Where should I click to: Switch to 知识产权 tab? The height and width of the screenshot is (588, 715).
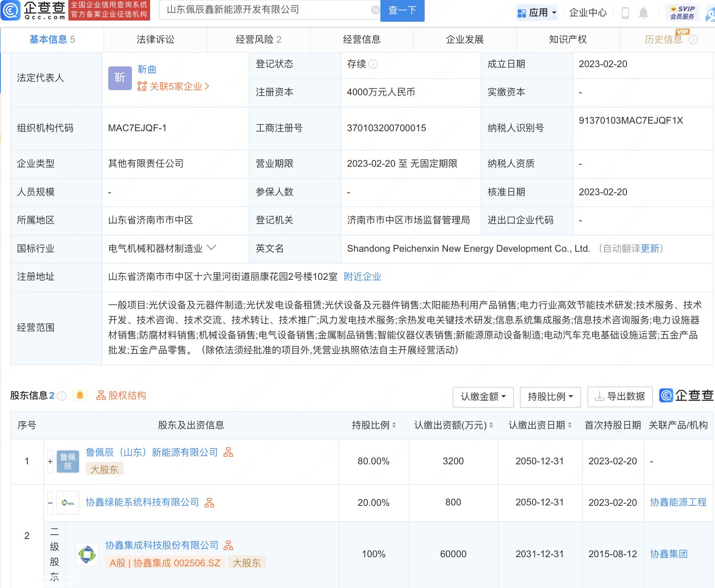pos(568,40)
